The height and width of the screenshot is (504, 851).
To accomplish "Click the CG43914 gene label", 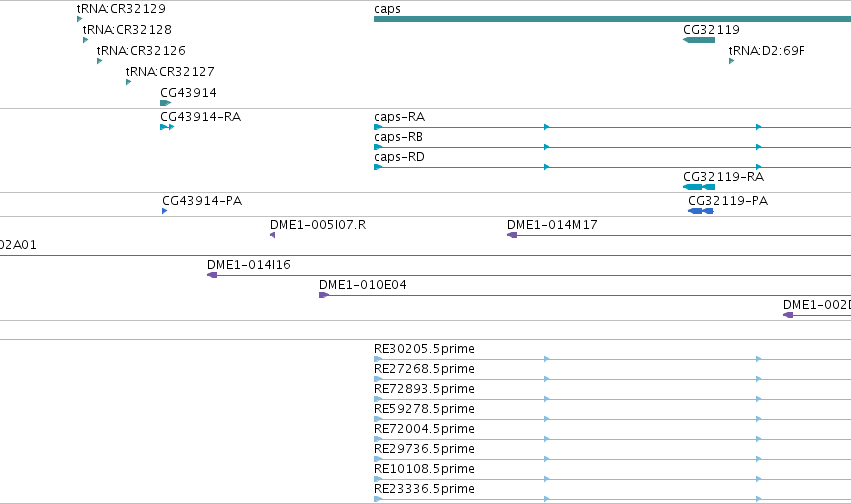I will [188, 93].
